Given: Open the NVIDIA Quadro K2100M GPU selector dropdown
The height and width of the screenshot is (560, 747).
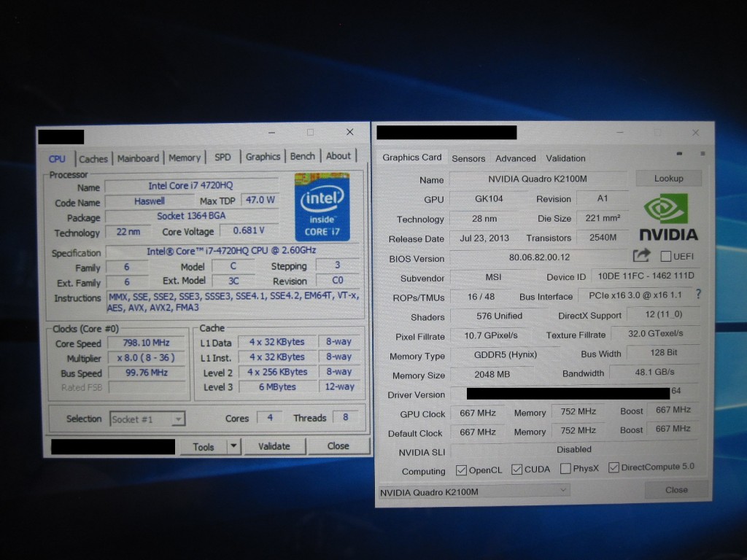Looking at the screenshot, I should [x=474, y=491].
